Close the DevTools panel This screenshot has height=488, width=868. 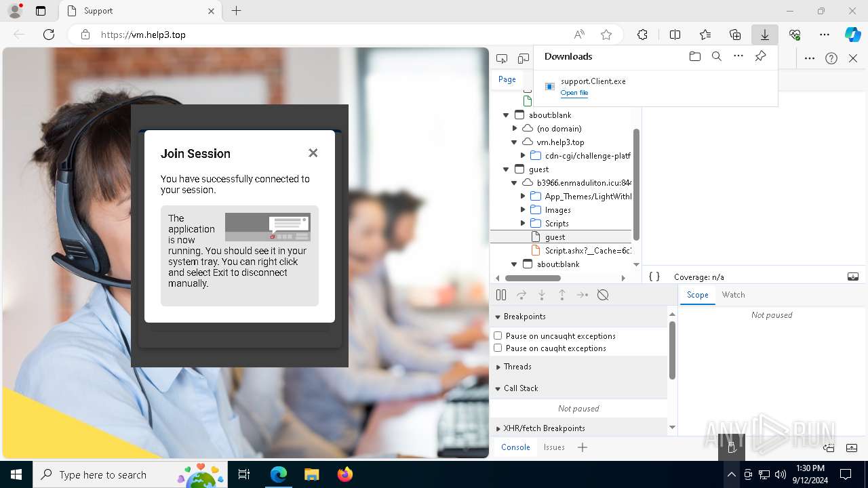coord(853,58)
